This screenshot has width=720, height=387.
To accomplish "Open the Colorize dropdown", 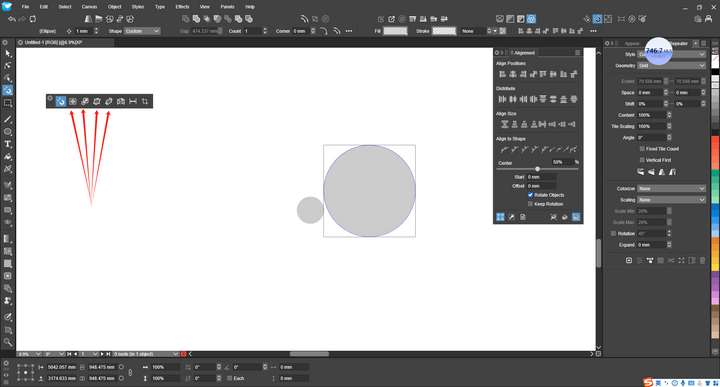I will [x=671, y=189].
